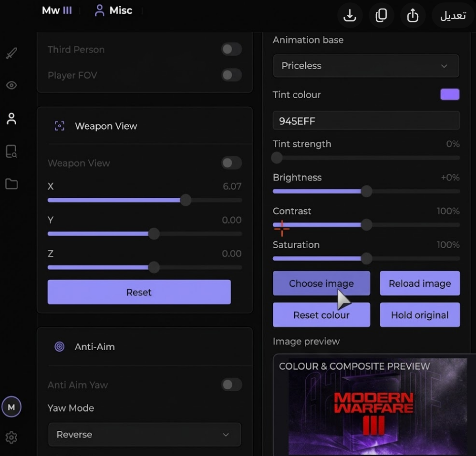476x456 pixels.
Task: Click the Weapon View Z slider handle
Action: 154,267
